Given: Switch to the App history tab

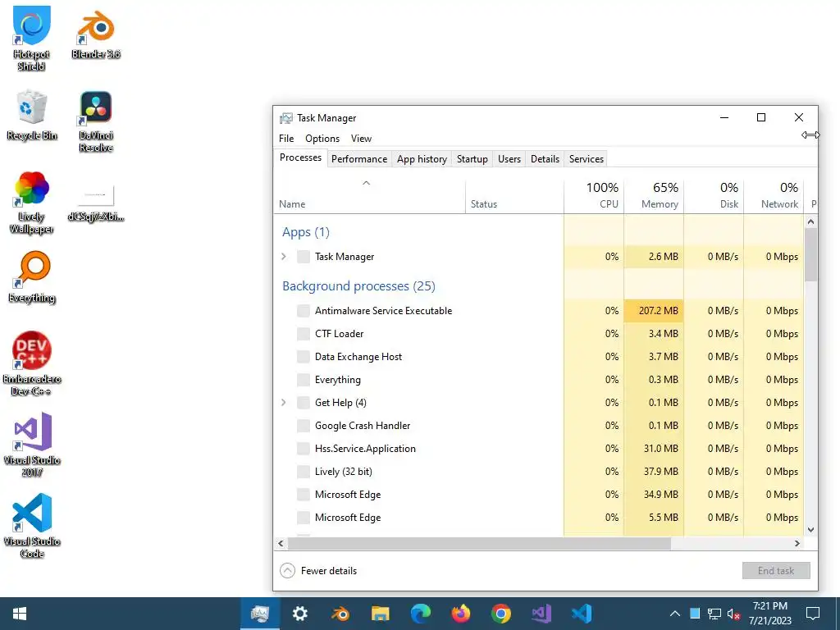Looking at the screenshot, I should [422, 159].
